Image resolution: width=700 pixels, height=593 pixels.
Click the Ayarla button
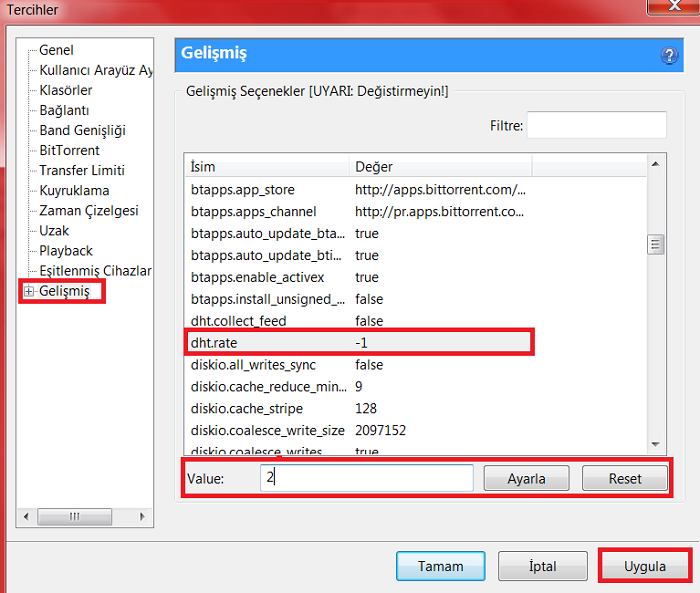pyautogui.click(x=526, y=478)
